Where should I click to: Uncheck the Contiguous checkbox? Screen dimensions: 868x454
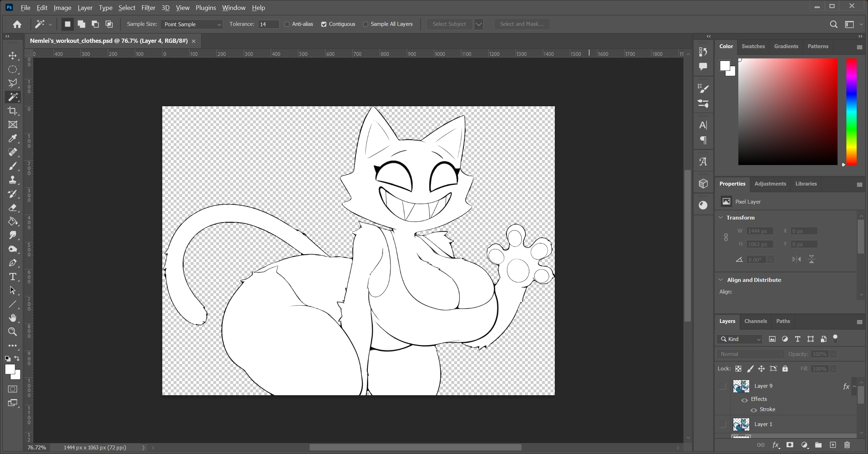(x=324, y=24)
